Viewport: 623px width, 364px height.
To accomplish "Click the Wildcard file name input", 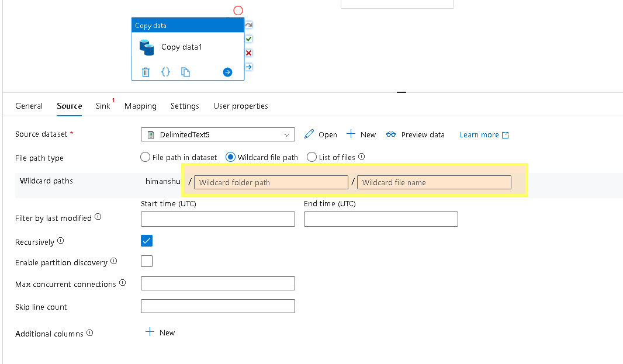I will click(434, 182).
